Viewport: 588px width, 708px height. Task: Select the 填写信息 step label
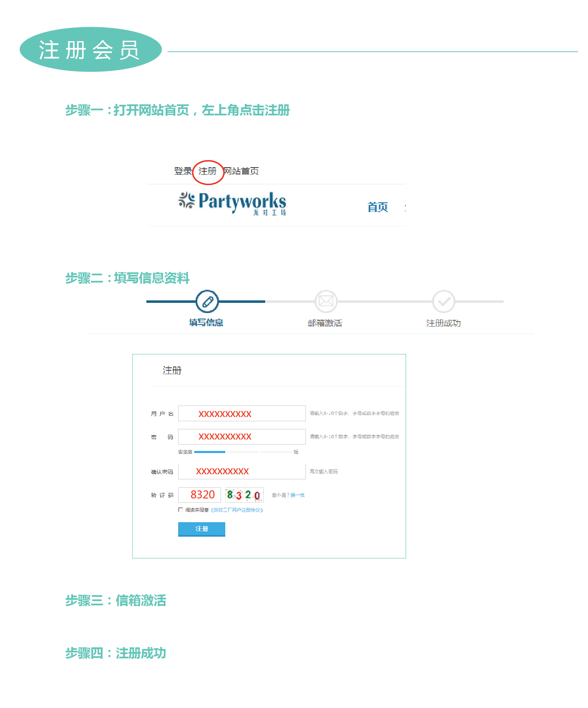(x=206, y=323)
